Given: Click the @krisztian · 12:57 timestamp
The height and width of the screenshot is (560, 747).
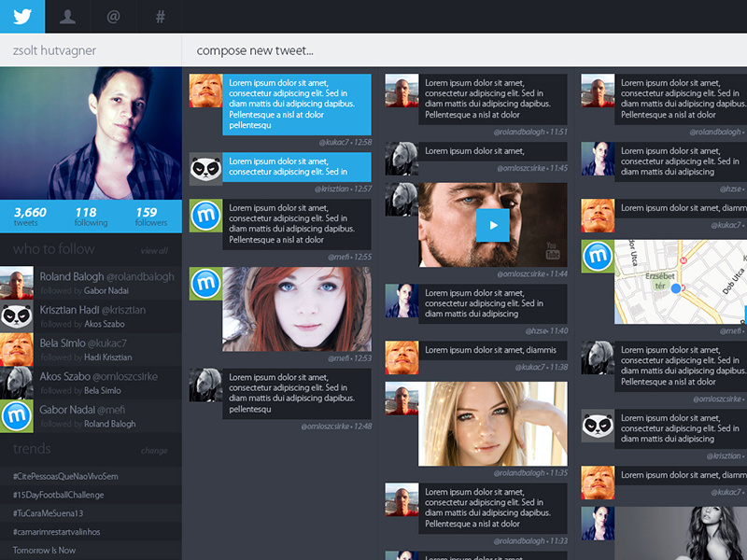Looking at the screenshot, I should [x=343, y=189].
